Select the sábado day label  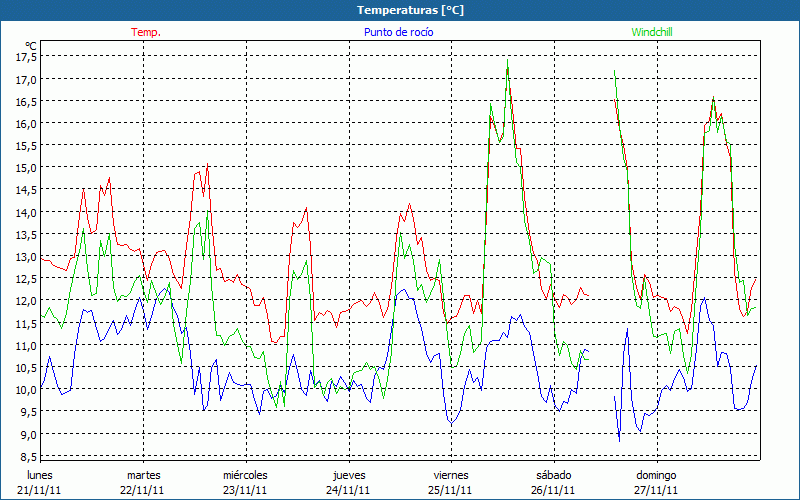553,475
